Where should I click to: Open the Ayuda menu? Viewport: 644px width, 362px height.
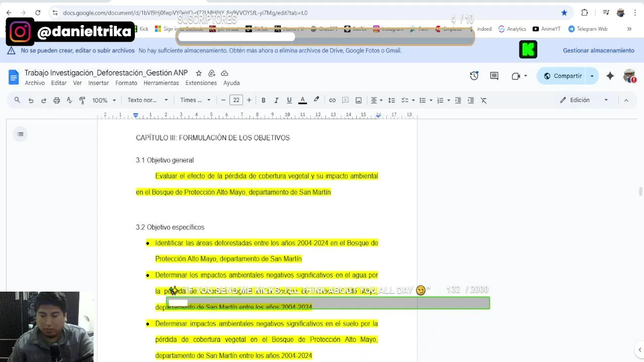(x=231, y=83)
